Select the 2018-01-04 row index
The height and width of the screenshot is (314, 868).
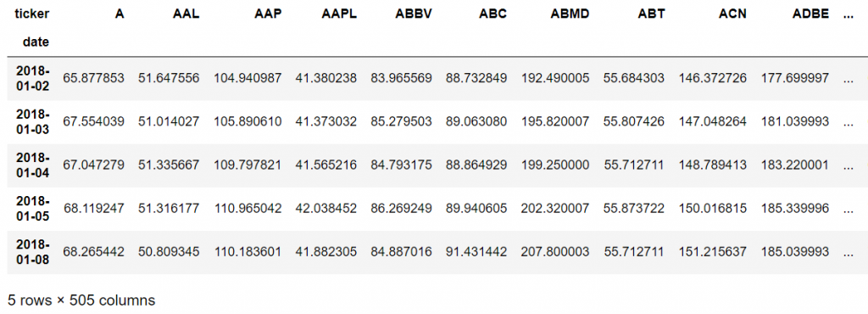33,165
